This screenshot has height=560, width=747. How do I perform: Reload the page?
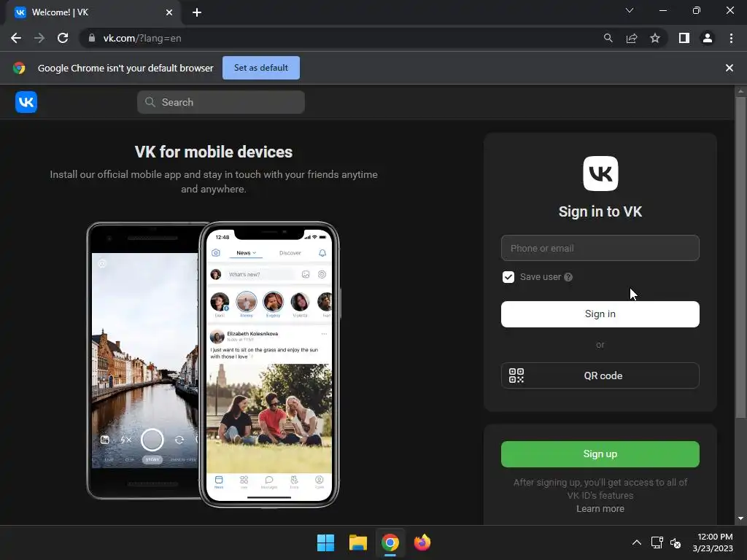[x=63, y=38]
